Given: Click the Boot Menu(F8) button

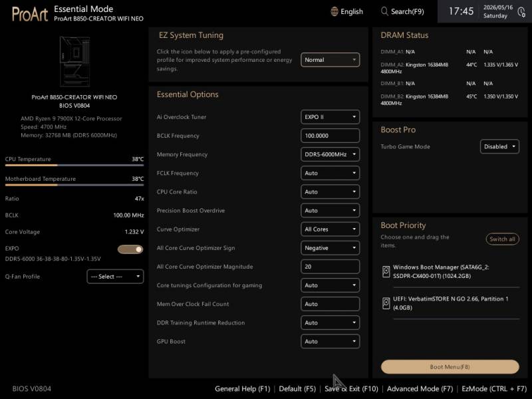Looking at the screenshot, I should point(450,367).
